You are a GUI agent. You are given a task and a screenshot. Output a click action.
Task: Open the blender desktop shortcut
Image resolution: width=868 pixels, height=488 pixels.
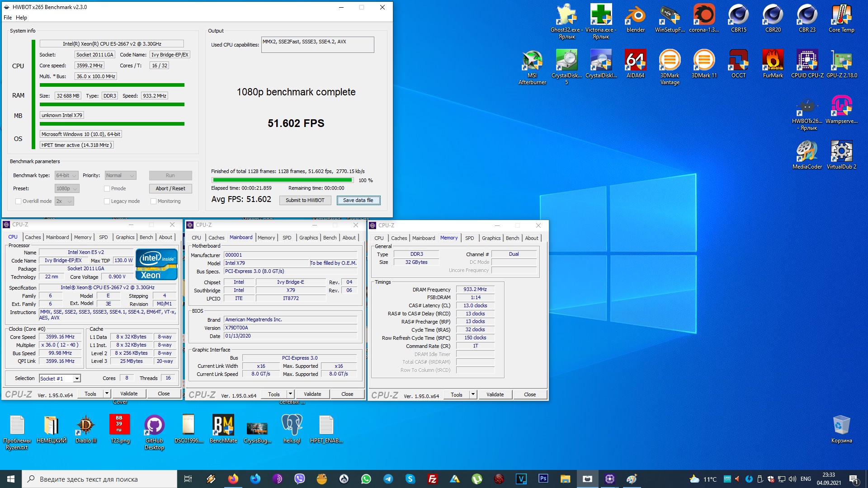tap(635, 18)
